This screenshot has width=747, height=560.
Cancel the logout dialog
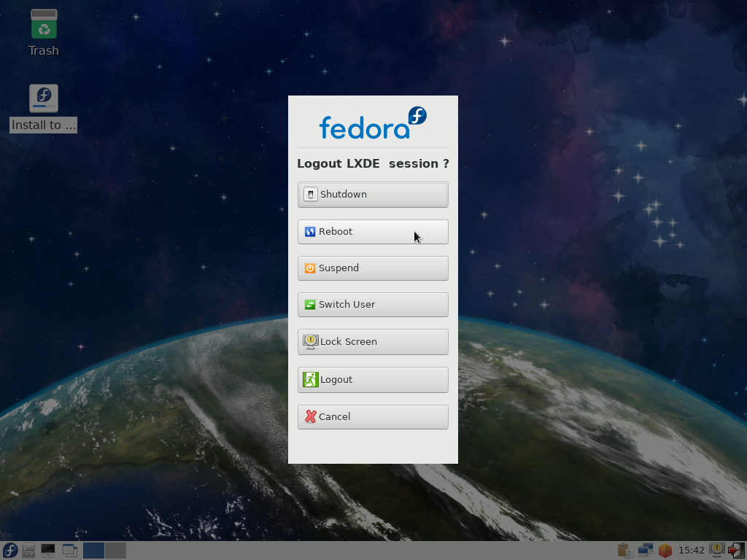pos(373,416)
